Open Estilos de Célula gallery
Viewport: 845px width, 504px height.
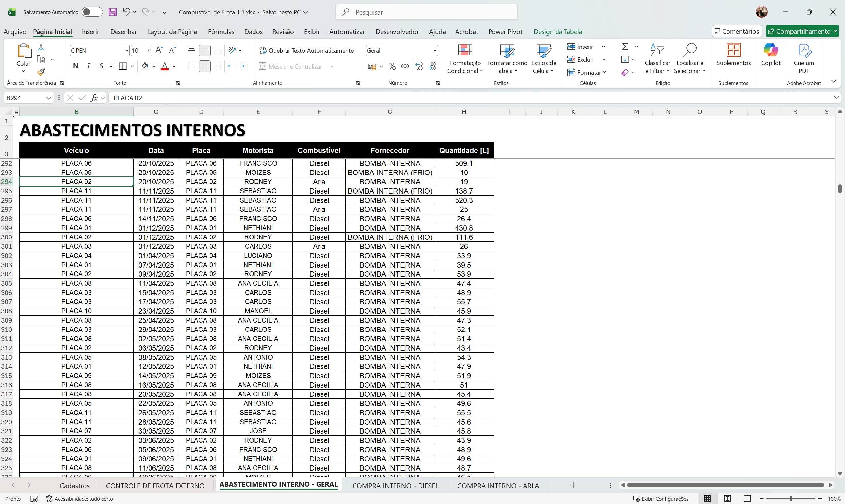pyautogui.click(x=543, y=58)
